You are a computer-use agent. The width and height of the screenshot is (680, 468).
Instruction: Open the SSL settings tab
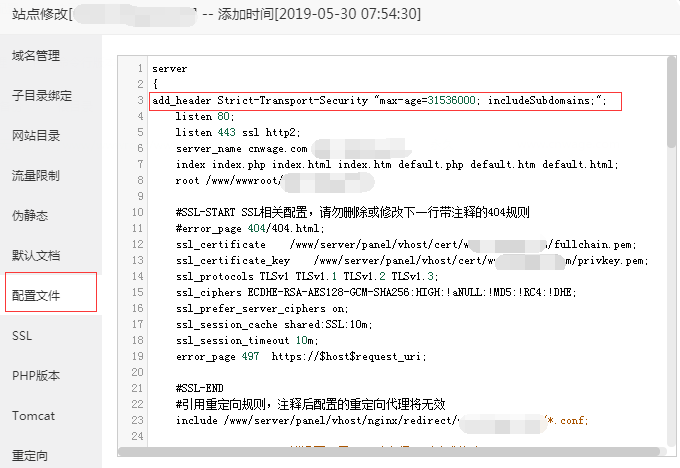[22, 336]
